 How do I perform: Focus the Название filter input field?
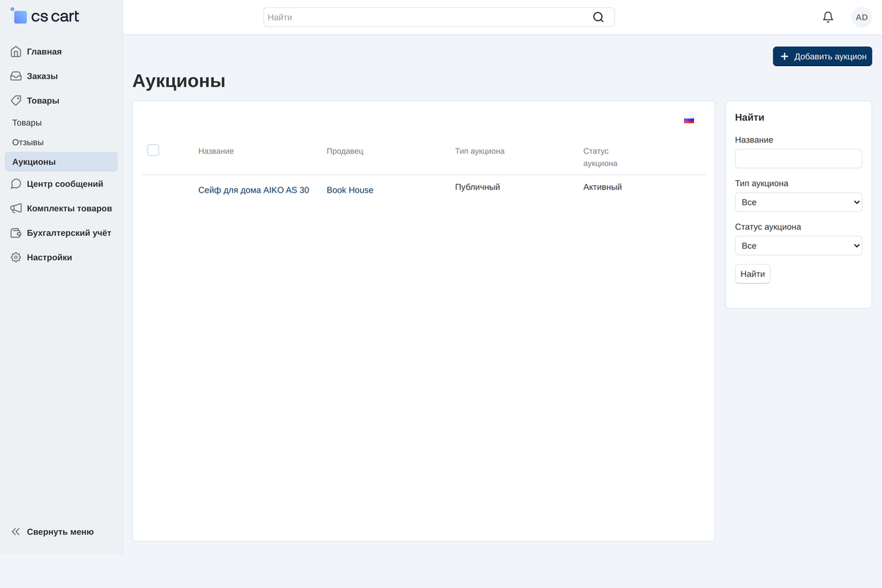pyautogui.click(x=798, y=159)
